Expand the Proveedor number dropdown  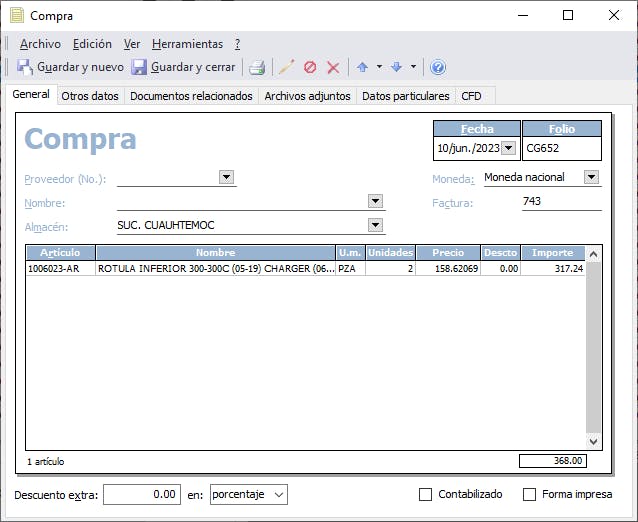[226, 177]
